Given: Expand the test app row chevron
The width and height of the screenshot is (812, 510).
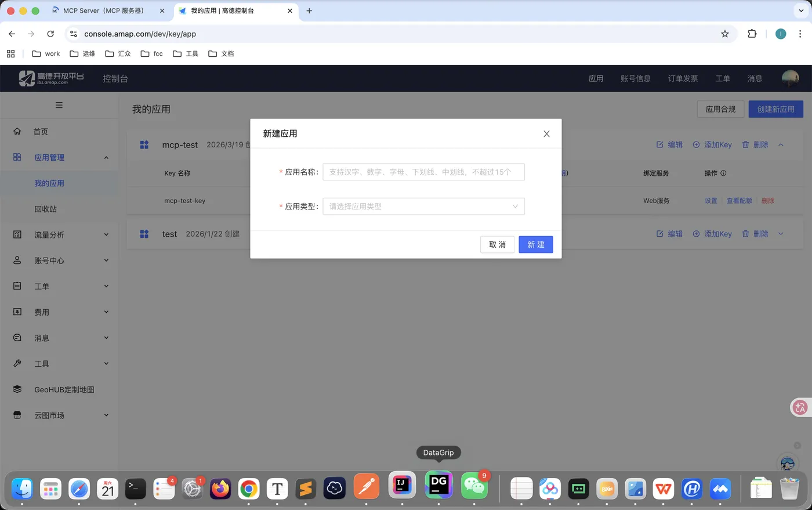Looking at the screenshot, I should coord(781,234).
